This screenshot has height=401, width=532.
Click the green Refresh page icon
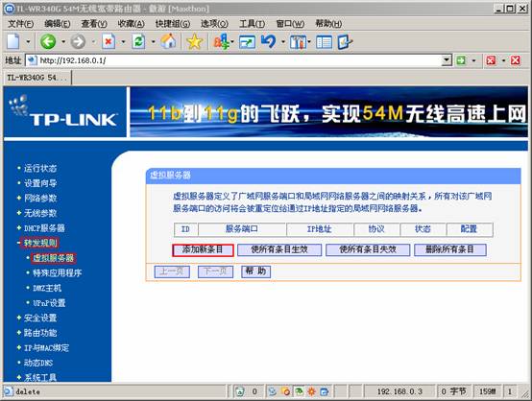tap(138, 42)
